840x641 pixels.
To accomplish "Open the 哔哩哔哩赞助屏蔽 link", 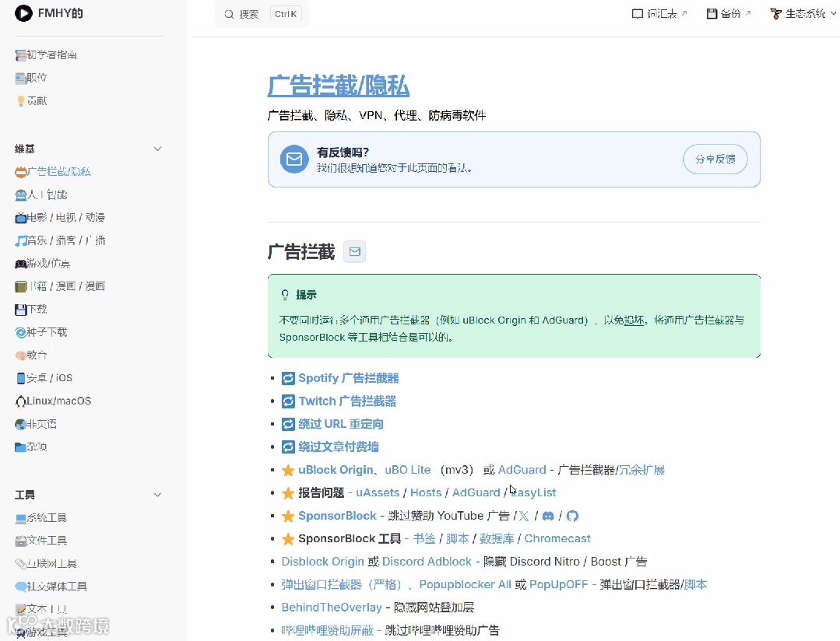I will [327, 630].
